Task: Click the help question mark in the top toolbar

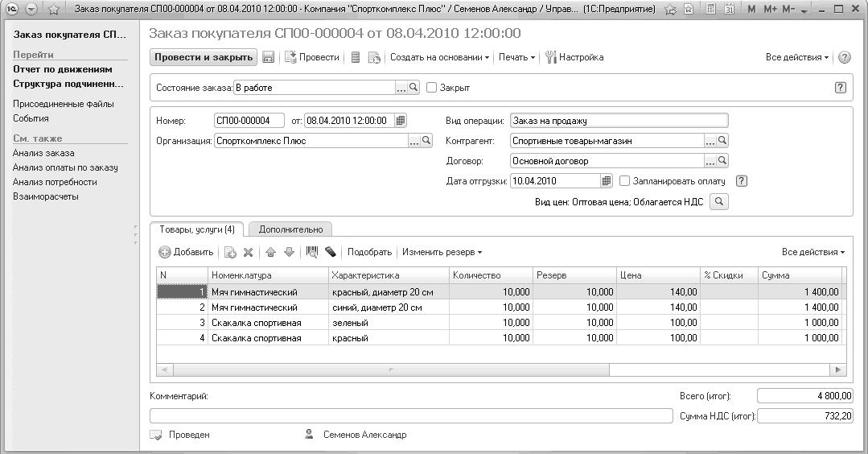Action: tap(844, 57)
